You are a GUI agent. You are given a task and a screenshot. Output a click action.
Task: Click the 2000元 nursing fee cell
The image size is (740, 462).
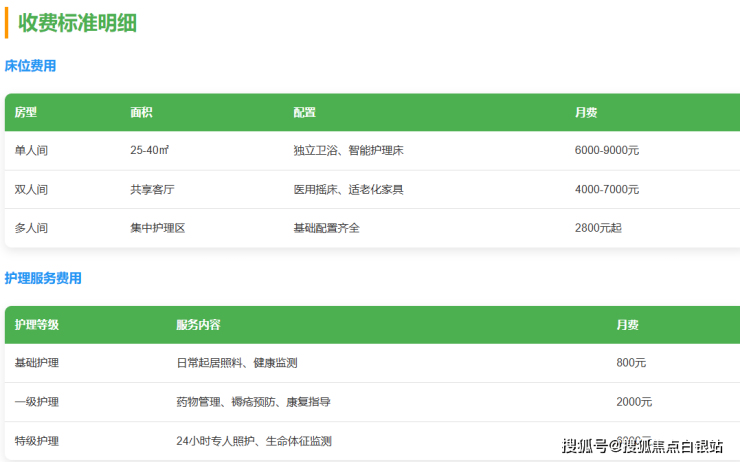click(634, 402)
